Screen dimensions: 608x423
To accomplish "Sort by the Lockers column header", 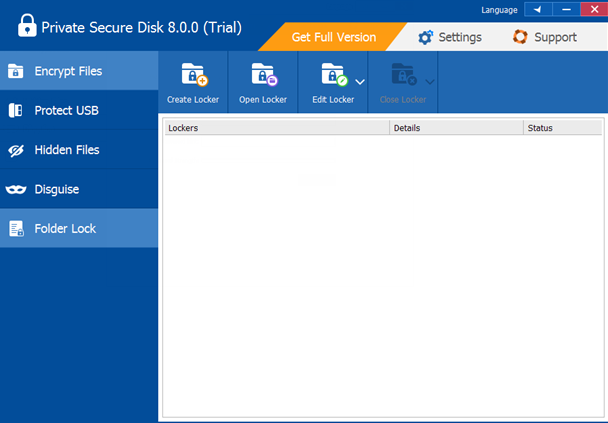I will 276,128.
